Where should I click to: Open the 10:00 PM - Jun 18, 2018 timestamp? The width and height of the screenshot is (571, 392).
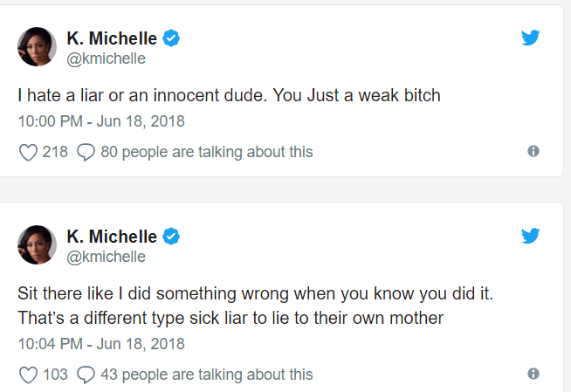coord(101,121)
